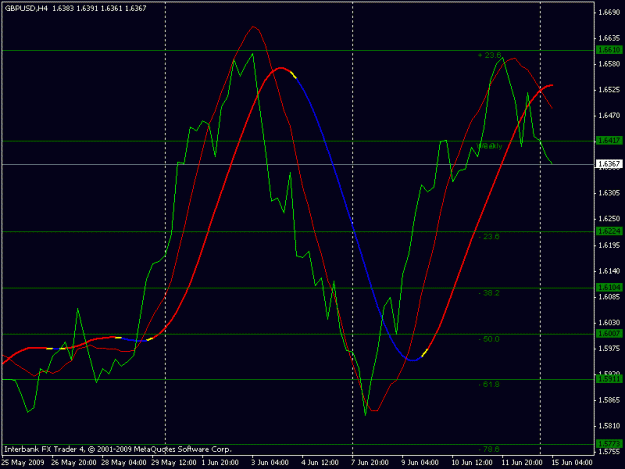Click the 3 Jun 04:00 time label
This screenshot has width=625, height=469.
[x=270, y=463]
